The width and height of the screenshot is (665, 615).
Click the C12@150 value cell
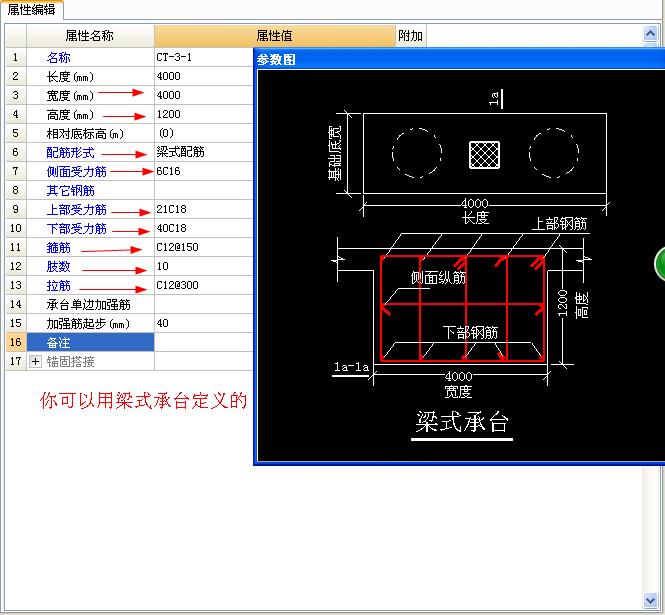point(204,248)
